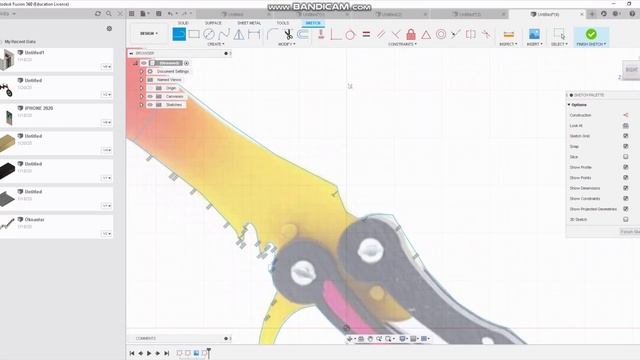The height and width of the screenshot is (360, 640).
Task: Select the Trim scissors tool
Action: [x=288, y=34]
